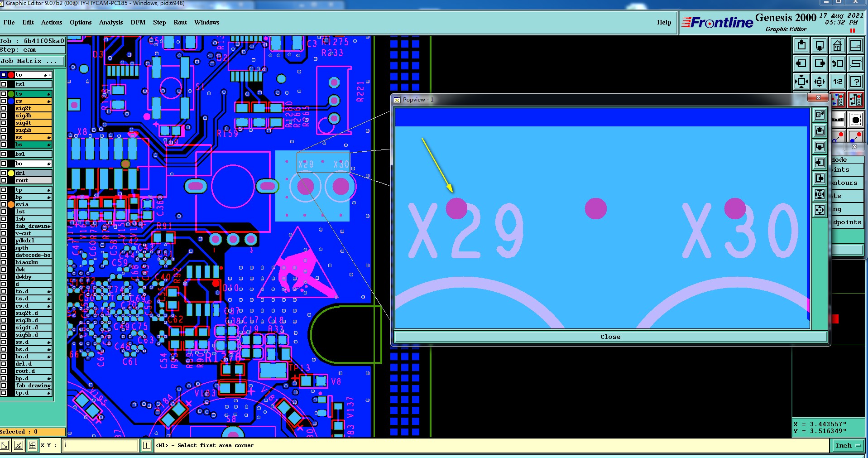
Task: Click the pan up icon in main toolbar
Action: pyautogui.click(x=801, y=45)
